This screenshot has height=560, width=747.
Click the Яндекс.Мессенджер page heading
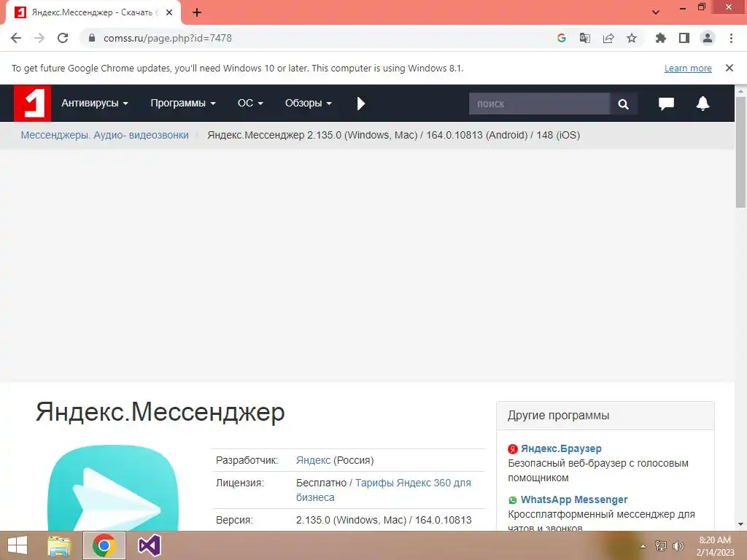[x=160, y=411]
